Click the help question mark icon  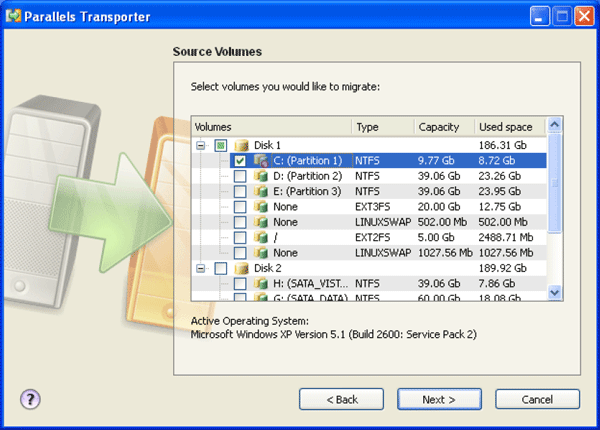30,399
